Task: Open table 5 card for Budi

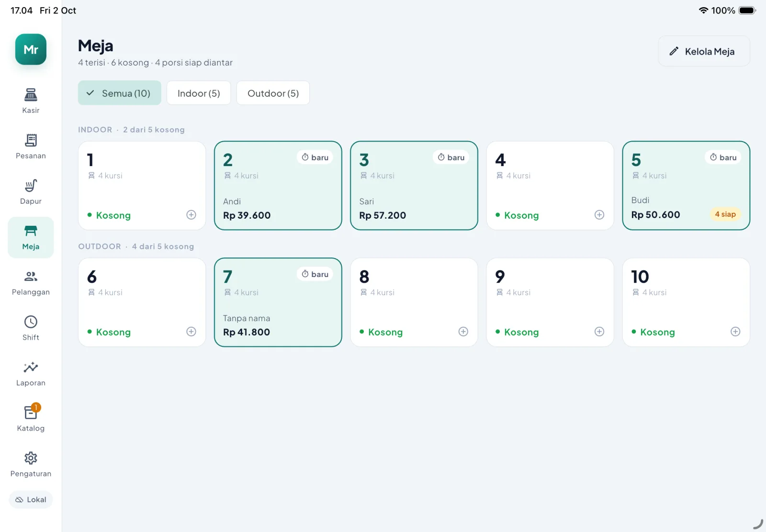Action: [686, 186]
